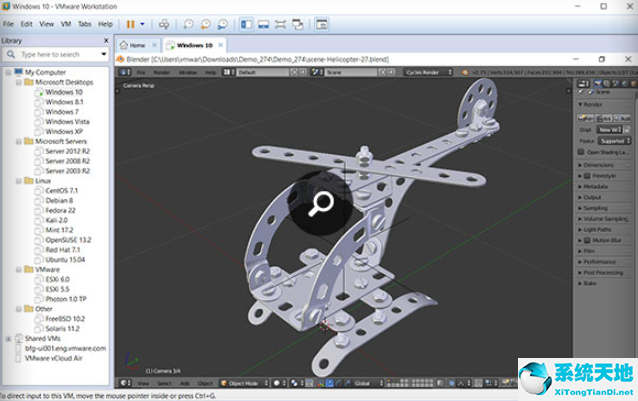
Task: Close the Home tab
Action: 154,45
